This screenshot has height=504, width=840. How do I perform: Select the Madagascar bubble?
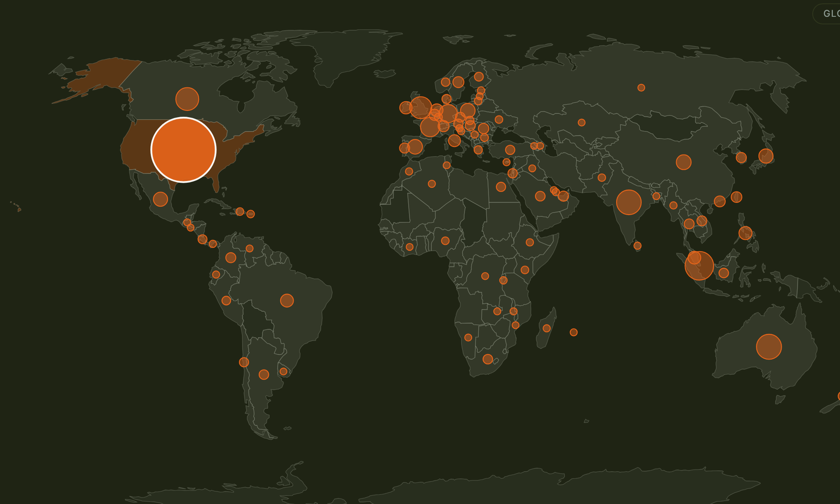click(546, 328)
